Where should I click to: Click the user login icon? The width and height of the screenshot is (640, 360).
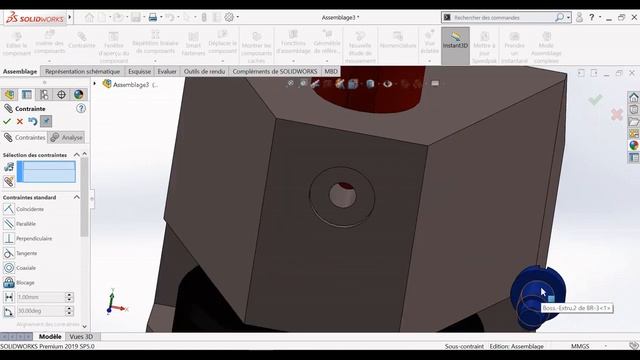[x=579, y=18]
